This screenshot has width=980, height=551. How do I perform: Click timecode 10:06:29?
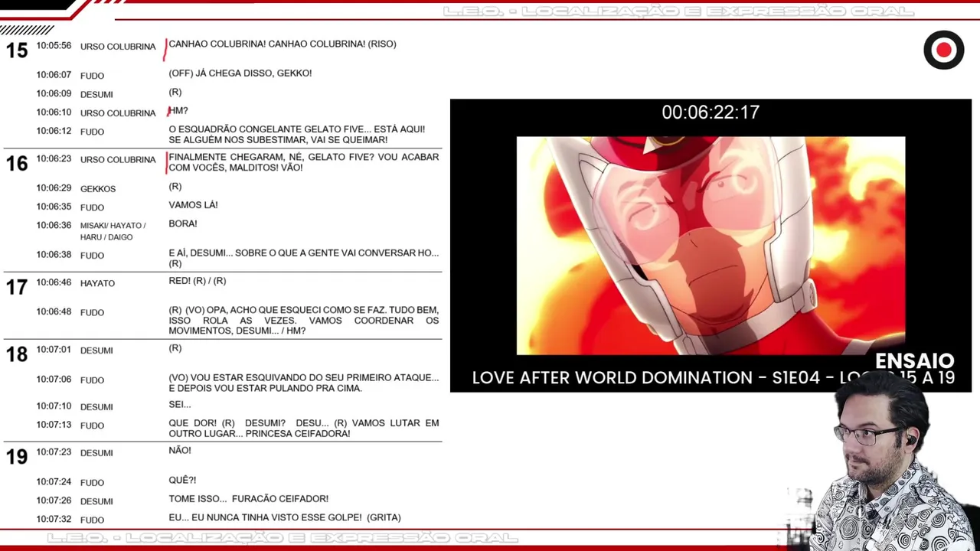[54, 188]
